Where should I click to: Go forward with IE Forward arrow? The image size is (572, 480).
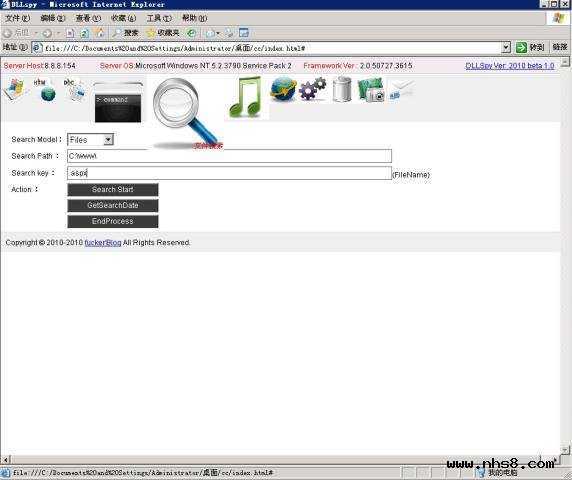coord(47,33)
